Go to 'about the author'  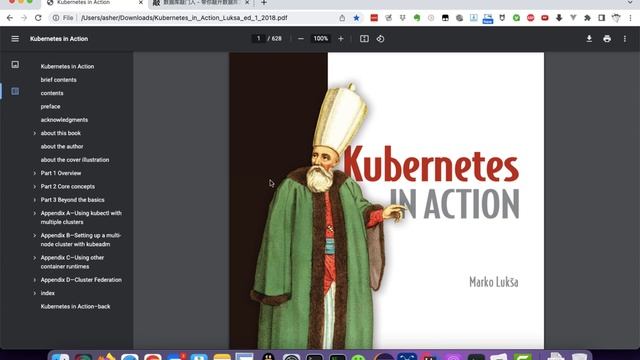click(62, 147)
